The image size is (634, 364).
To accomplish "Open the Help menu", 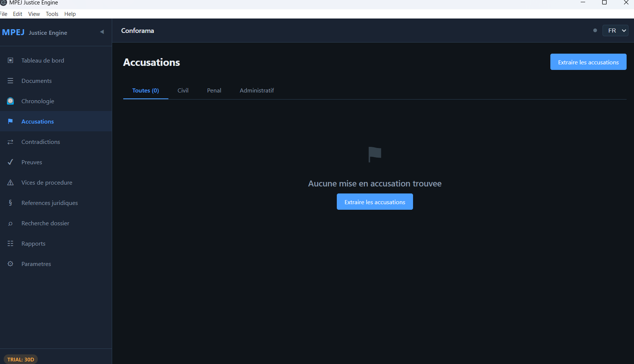I will pyautogui.click(x=70, y=14).
